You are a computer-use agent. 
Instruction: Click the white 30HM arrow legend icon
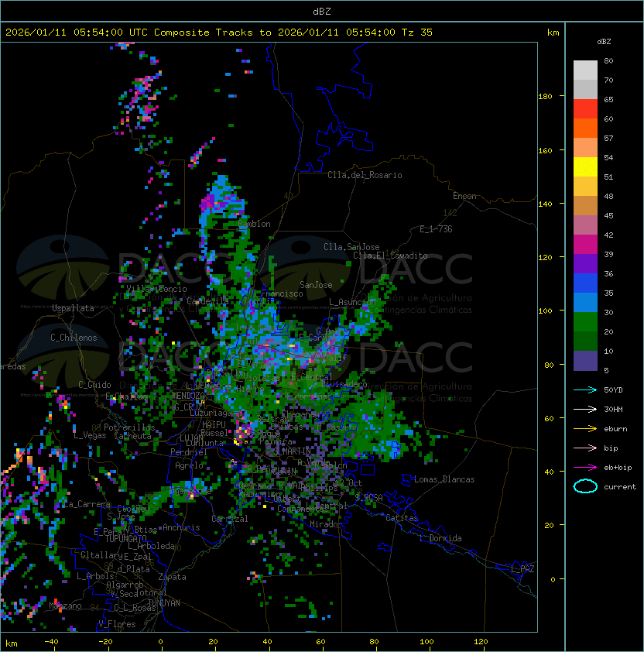pos(585,409)
